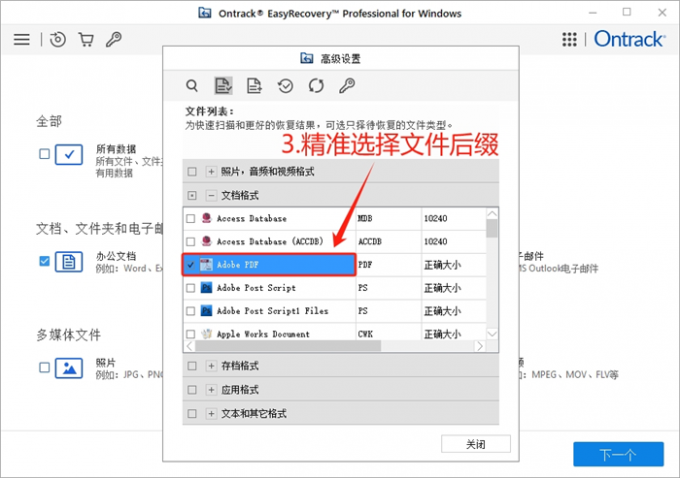
Task: Click the Adobe Post Script1 Files icon
Action: click(206, 311)
